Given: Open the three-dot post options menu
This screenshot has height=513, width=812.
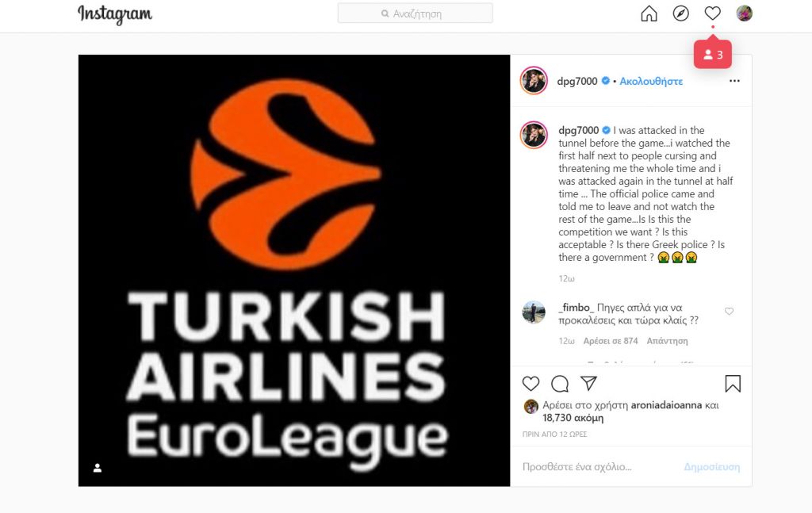Looking at the screenshot, I should click(x=734, y=81).
